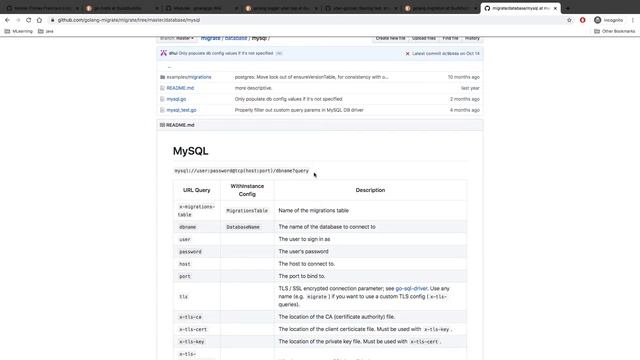The height and width of the screenshot is (360, 640).
Task: Go to migrate breadcrumb link
Action: click(211, 38)
